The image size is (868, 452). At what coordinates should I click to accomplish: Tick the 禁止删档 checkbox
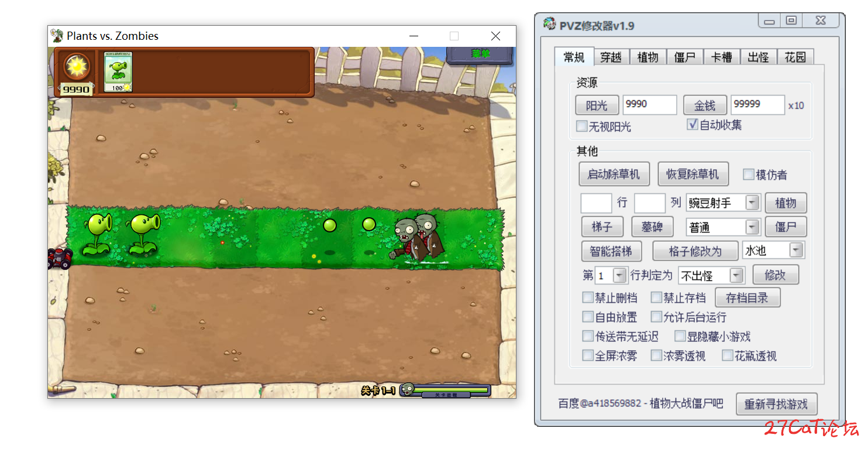click(x=588, y=297)
